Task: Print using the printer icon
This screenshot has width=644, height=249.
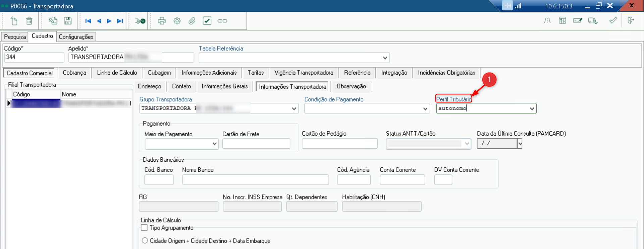Action: [162, 21]
